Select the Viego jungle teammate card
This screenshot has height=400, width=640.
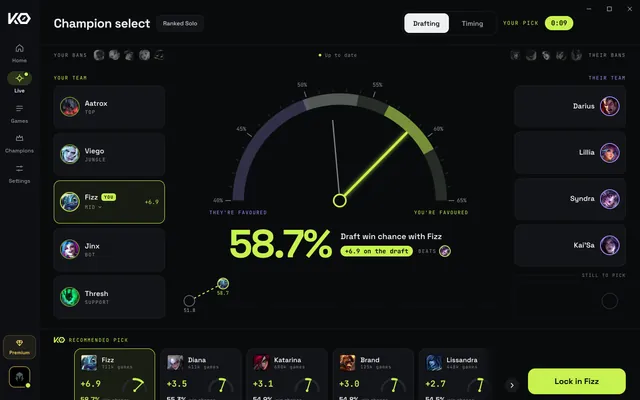109,154
